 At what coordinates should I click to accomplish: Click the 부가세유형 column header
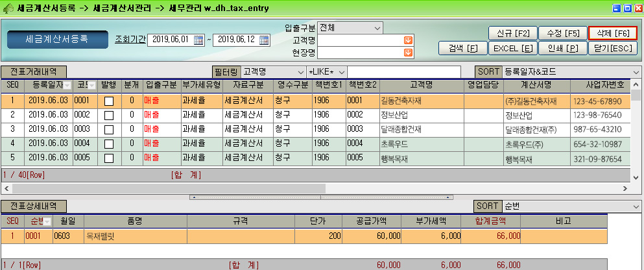(201, 85)
